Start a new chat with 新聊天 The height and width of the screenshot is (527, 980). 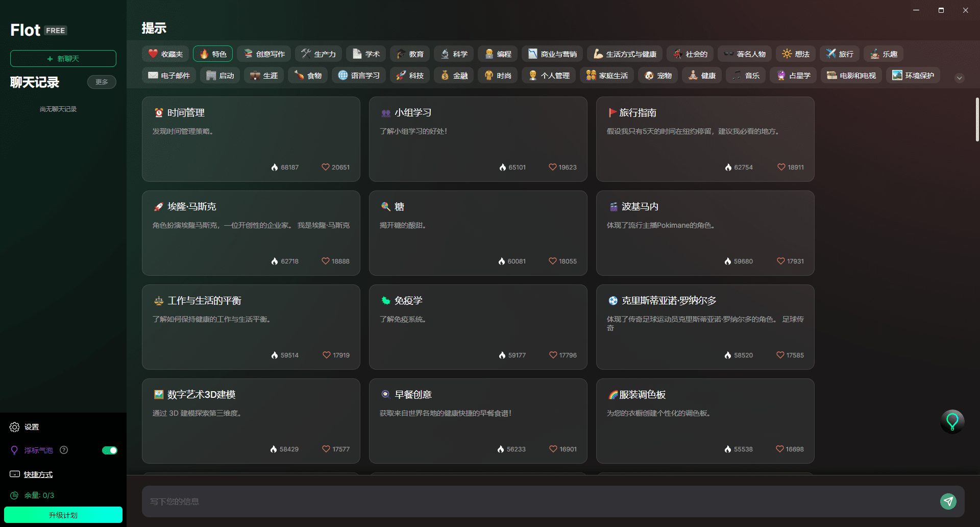coord(63,59)
